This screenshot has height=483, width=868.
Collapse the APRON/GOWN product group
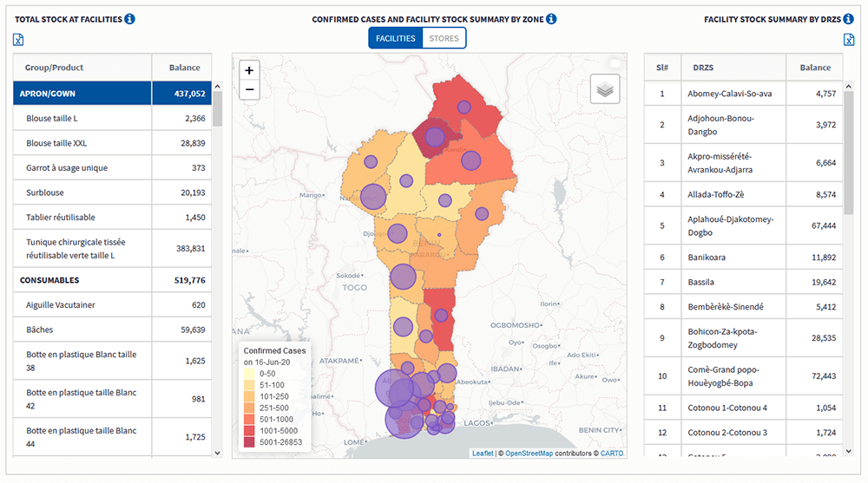82,94
